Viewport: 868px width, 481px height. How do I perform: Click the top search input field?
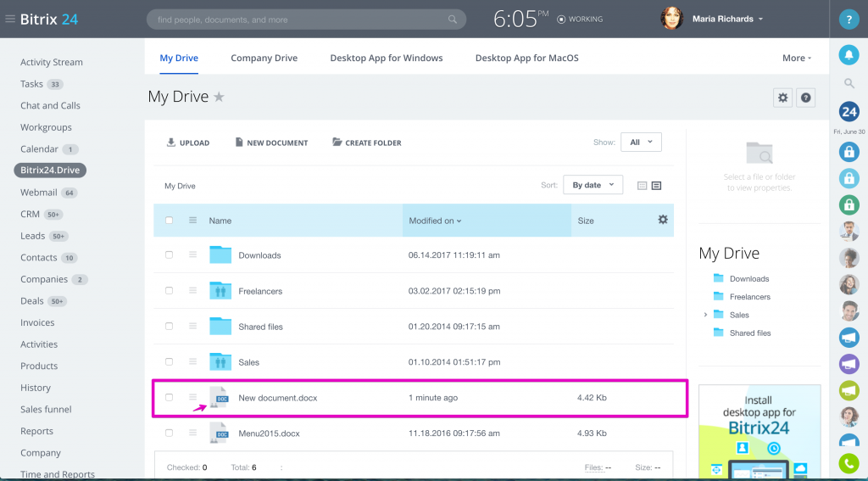click(x=306, y=20)
